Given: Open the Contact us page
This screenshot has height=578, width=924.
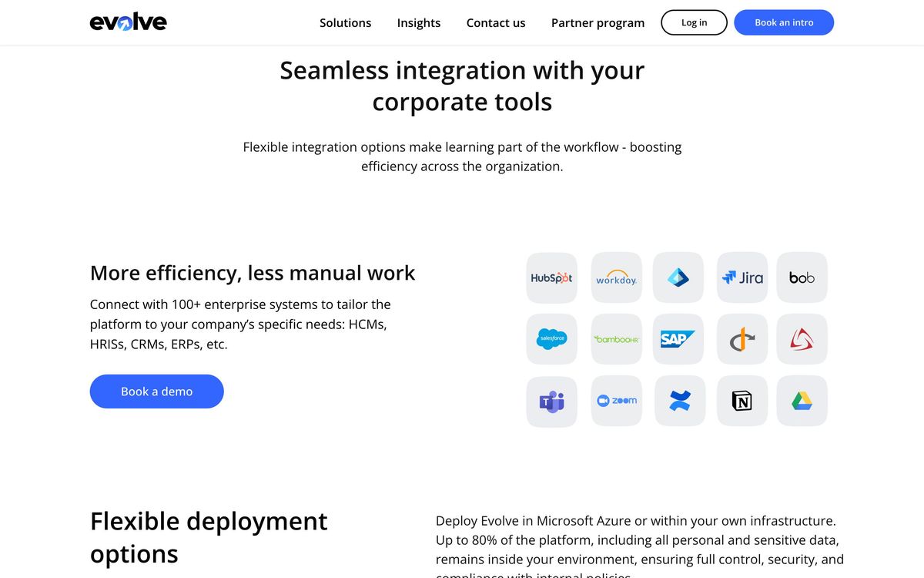Looking at the screenshot, I should click(x=496, y=23).
